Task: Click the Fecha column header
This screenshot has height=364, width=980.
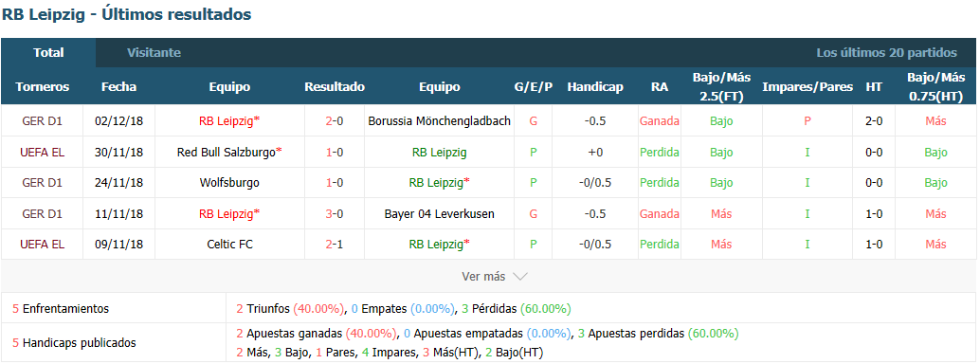Action: [x=118, y=87]
